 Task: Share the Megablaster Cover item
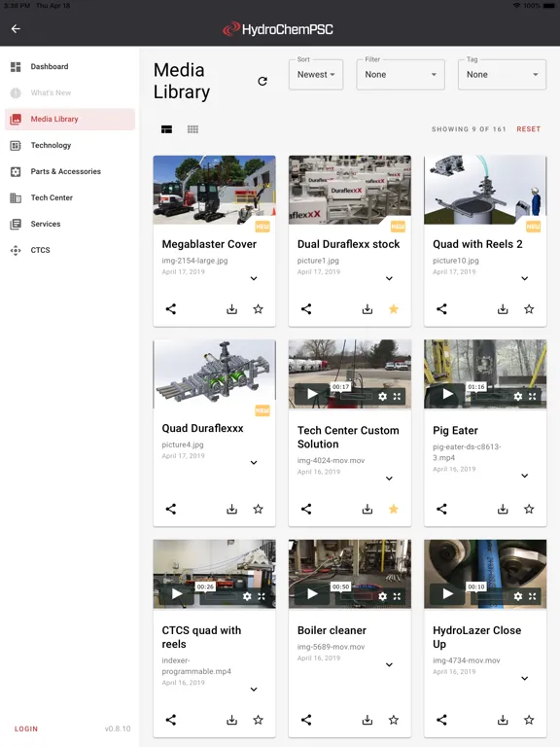click(171, 309)
